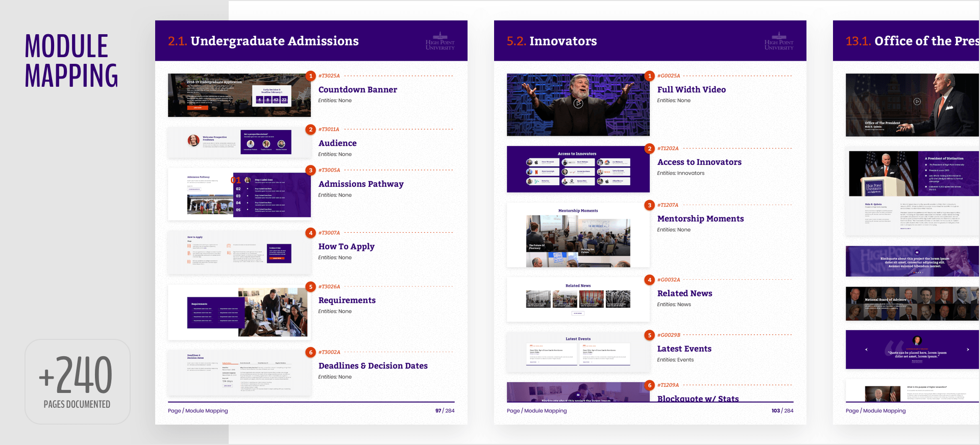Click the next arrow in the quote carousel
980x445 pixels.
point(968,350)
